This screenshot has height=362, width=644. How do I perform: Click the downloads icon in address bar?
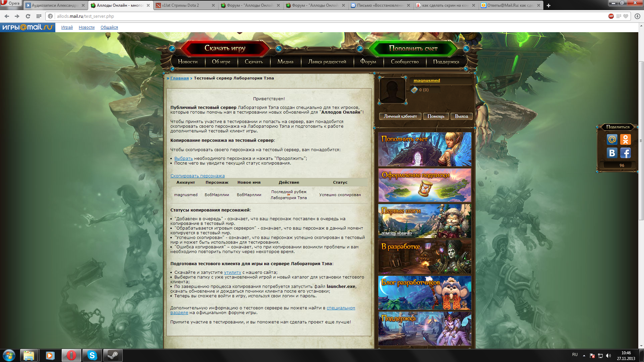(x=637, y=16)
